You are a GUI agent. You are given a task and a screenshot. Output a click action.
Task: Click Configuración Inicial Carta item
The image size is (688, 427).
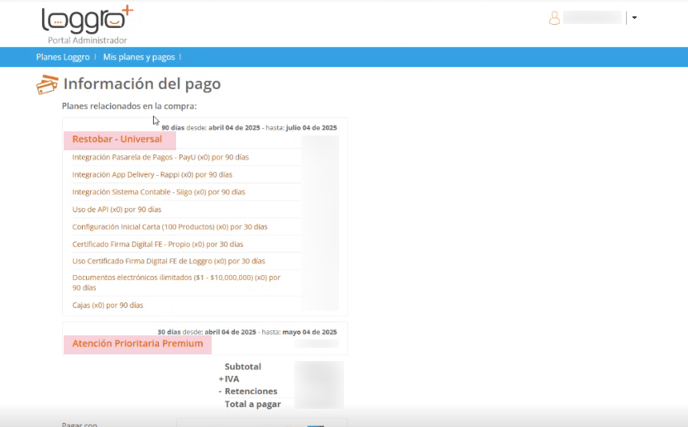[x=169, y=227]
